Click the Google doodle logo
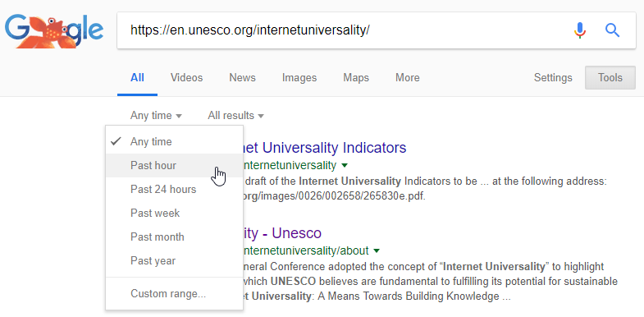 (x=54, y=31)
